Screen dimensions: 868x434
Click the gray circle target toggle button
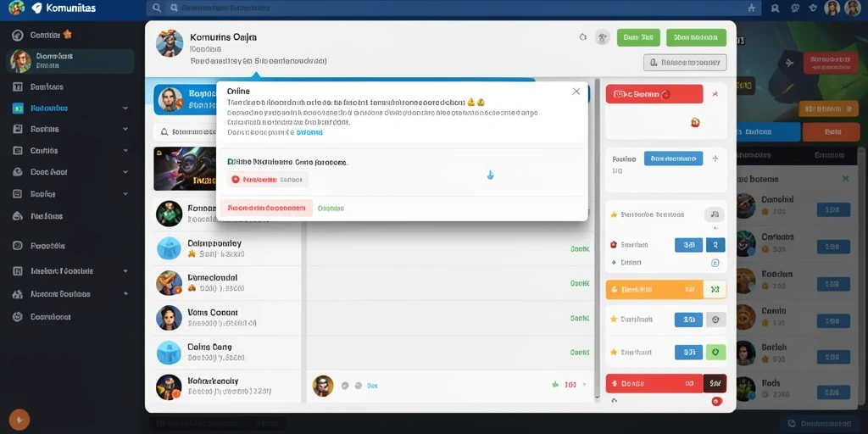[x=715, y=320]
